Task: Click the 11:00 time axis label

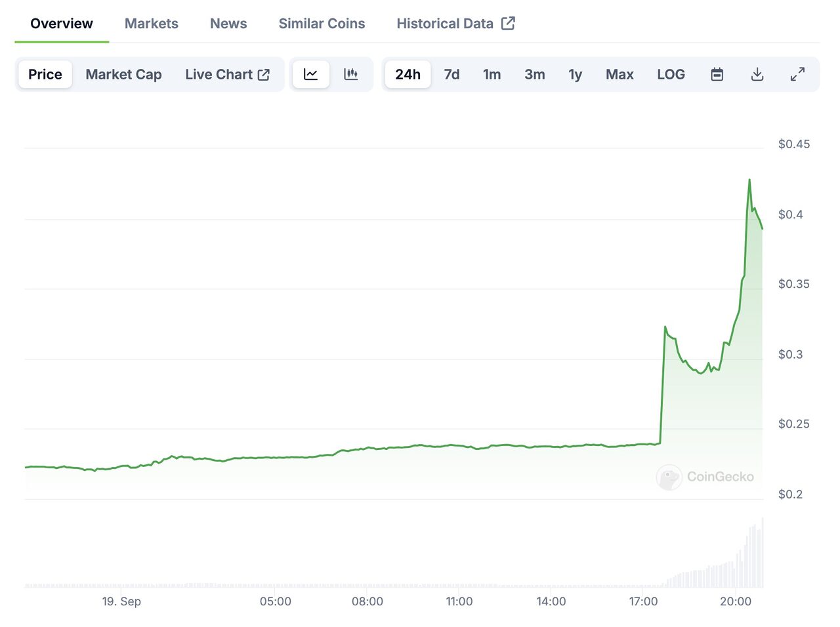Action: pos(459,601)
